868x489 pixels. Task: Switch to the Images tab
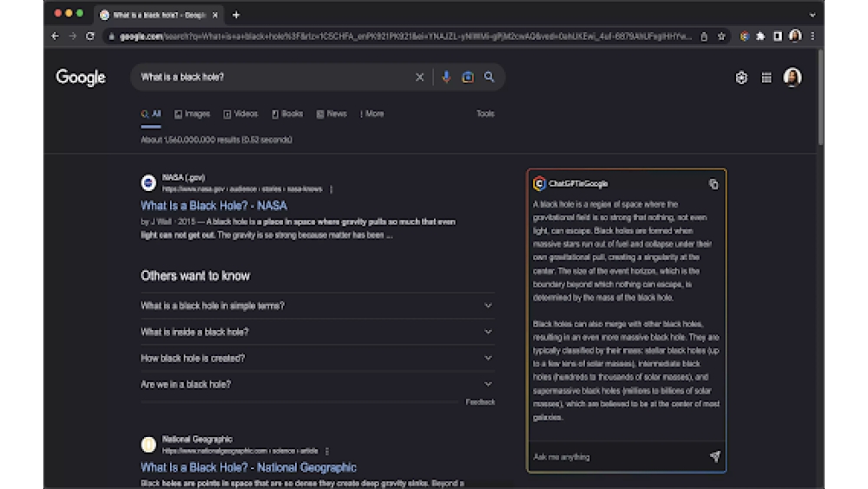click(192, 114)
